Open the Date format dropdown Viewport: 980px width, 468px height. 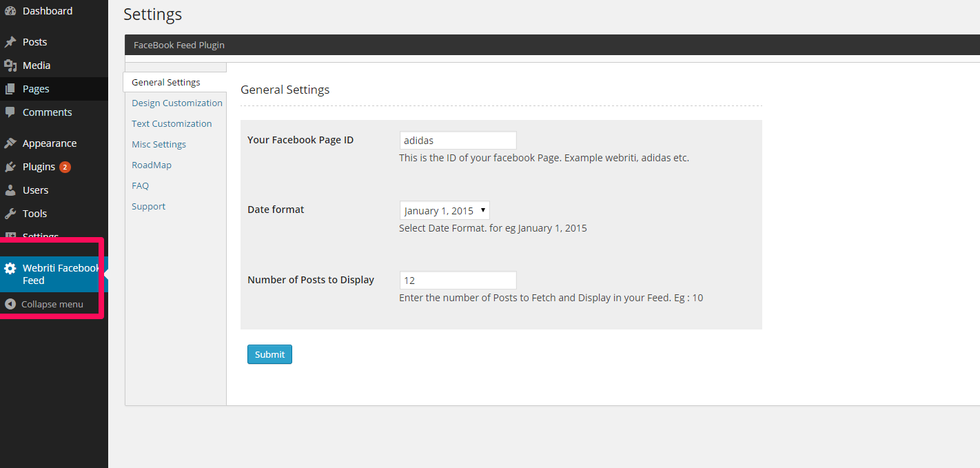coord(445,211)
